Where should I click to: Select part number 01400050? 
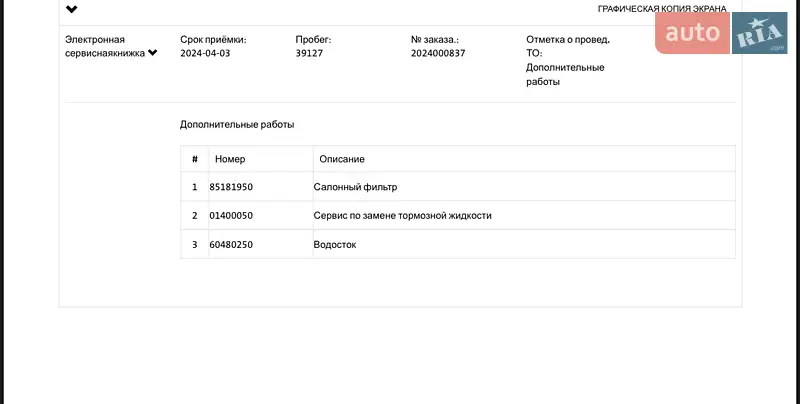click(231, 215)
